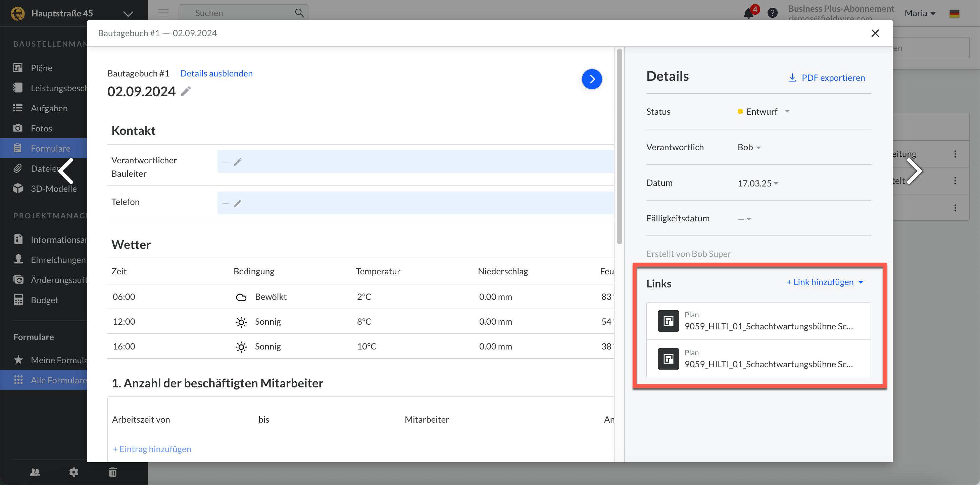This screenshot has height=485, width=980.
Task: Click the pencil icon next to 02.09.2024
Action: coord(186,91)
